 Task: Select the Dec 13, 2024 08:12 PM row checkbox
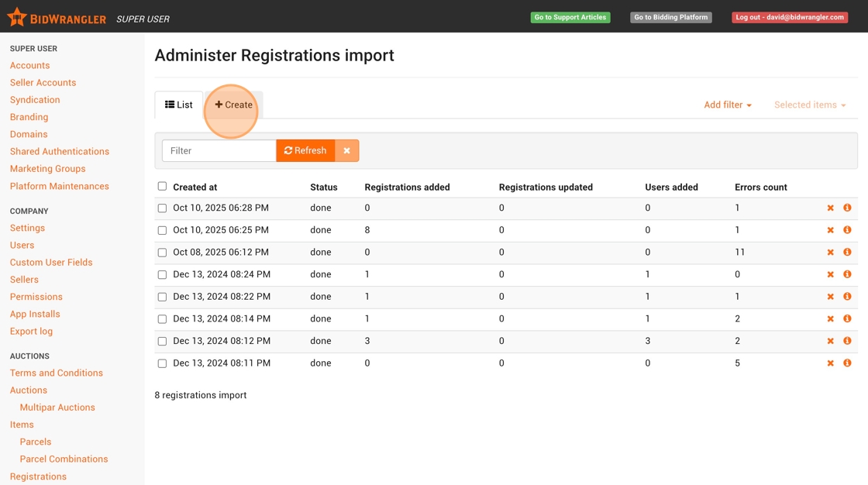(162, 341)
